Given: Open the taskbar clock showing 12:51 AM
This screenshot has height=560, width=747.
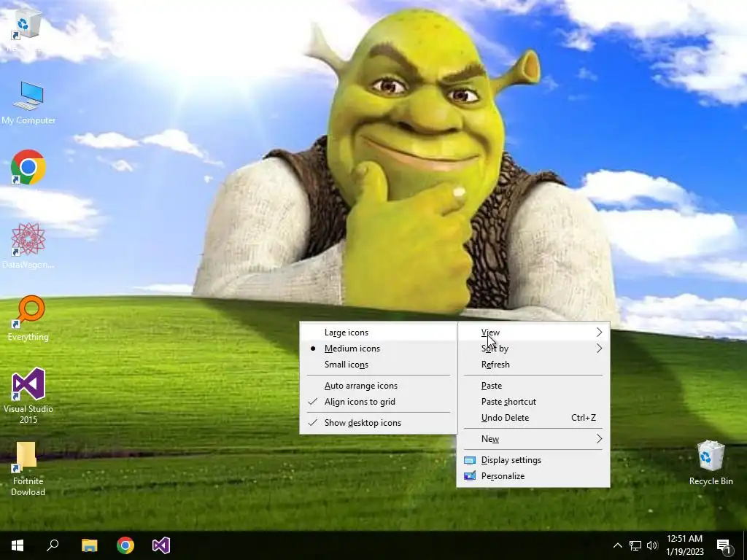Looking at the screenshot, I should [684, 545].
